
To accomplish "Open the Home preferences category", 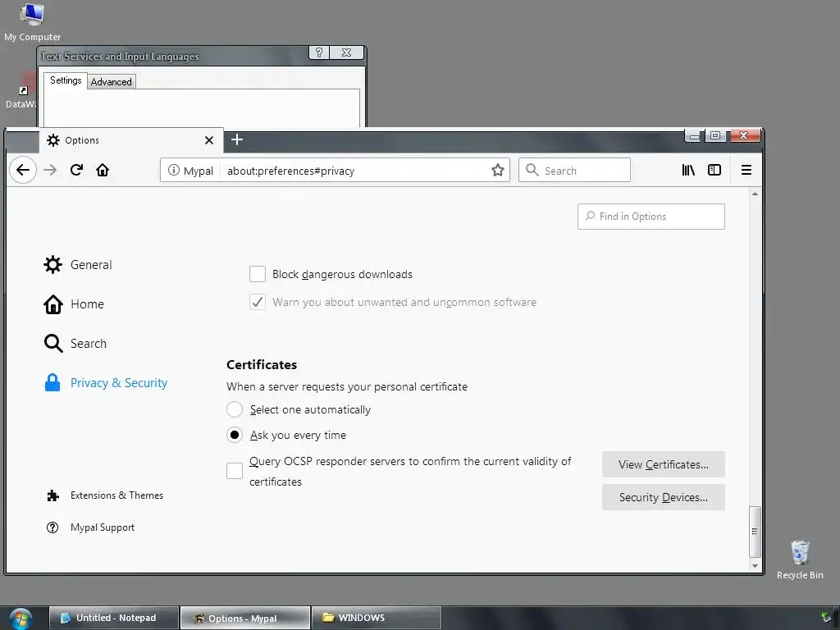I will [74, 304].
